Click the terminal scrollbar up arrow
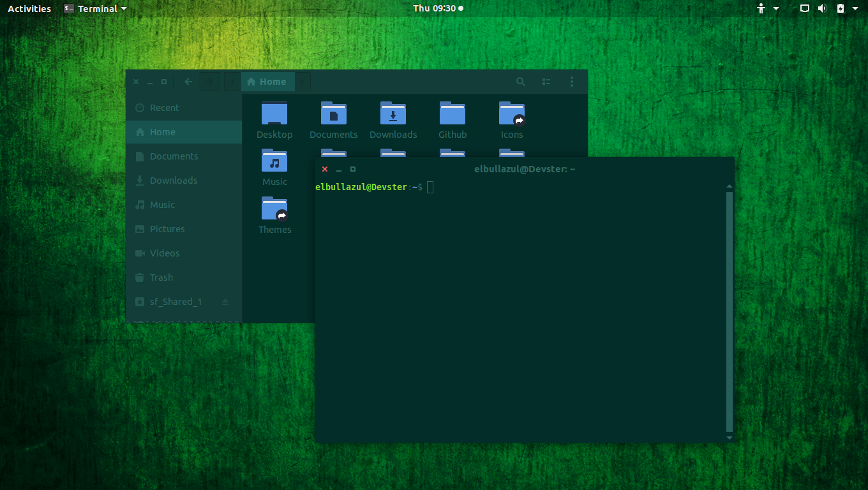This screenshot has width=868, height=490. click(730, 187)
